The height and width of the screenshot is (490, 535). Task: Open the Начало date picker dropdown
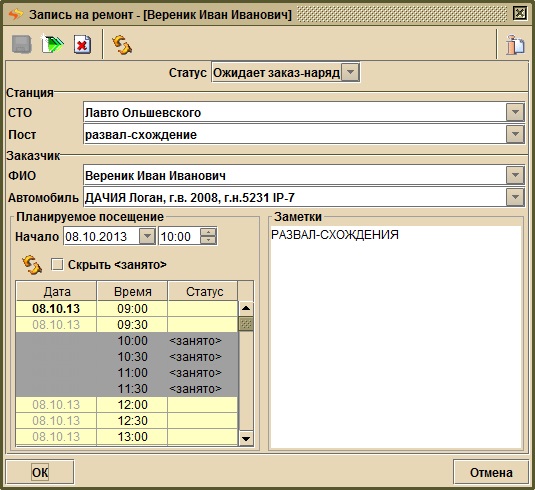pyautogui.click(x=147, y=236)
